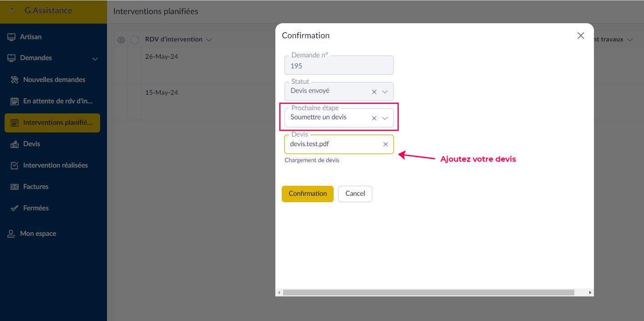This screenshot has height=321, width=644.
Task: Click the Nouvelles demandes tools icon
Action: pos(15,80)
